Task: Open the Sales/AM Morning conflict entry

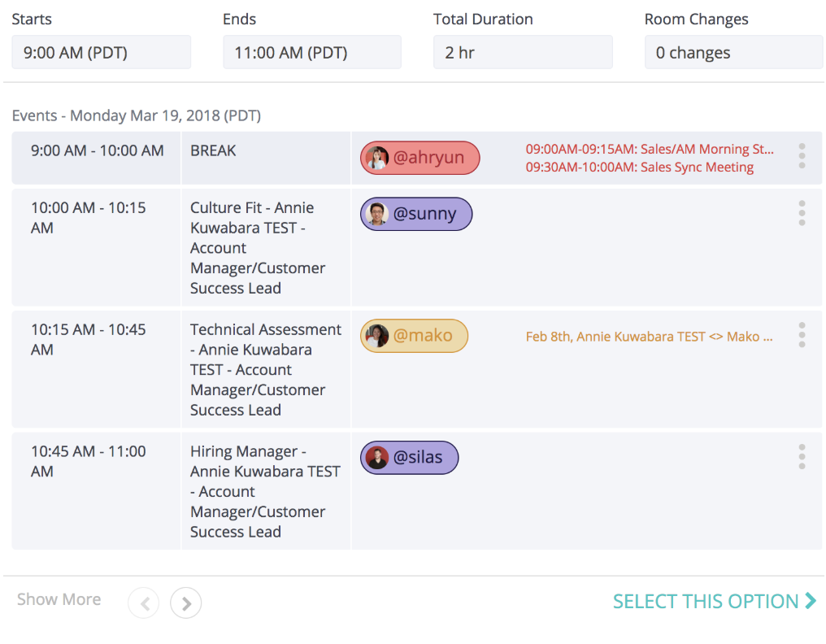Action: pyautogui.click(x=649, y=150)
